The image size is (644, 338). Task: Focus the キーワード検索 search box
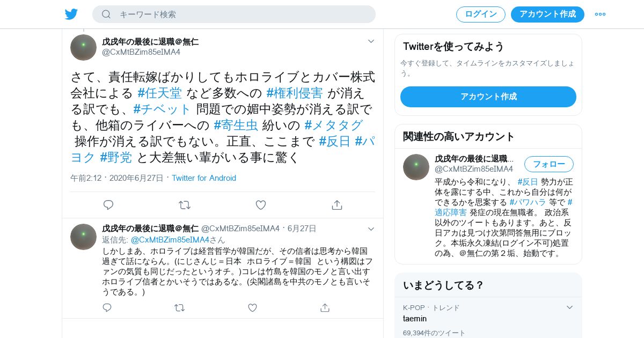pyautogui.click(x=234, y=14)
